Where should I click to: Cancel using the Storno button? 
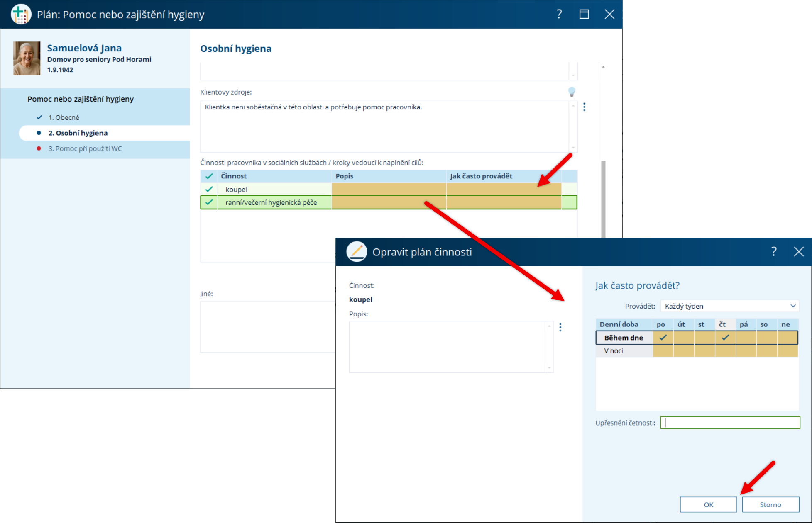point(770,504)
